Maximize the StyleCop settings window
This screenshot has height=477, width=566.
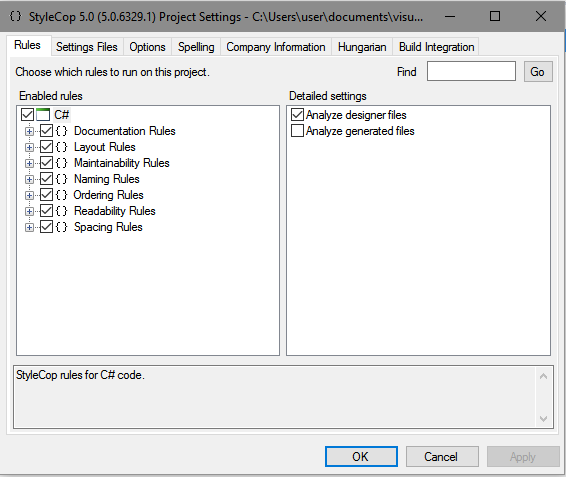tap(495, 16)
